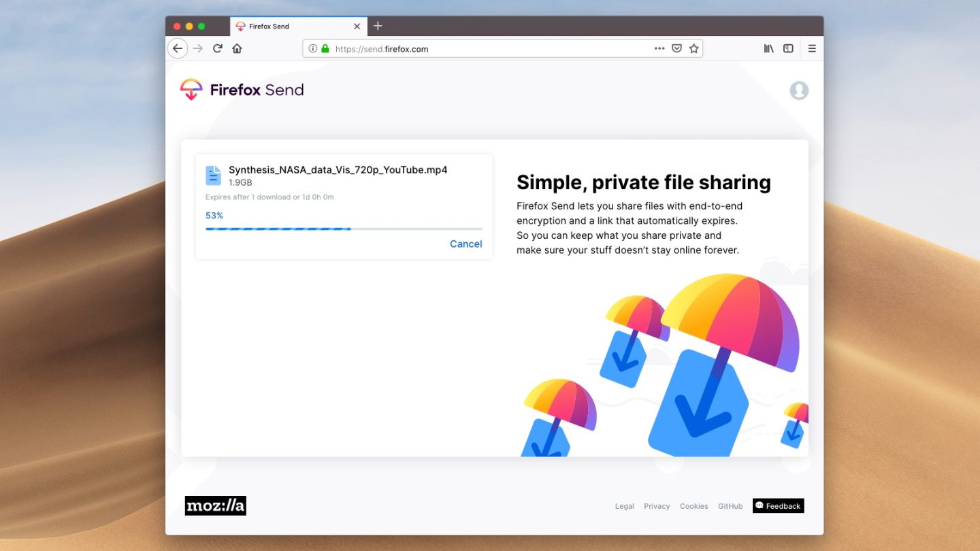Bookmark this page with the star icon
This screenshot has width=980, height=551.
coord(693,48)
